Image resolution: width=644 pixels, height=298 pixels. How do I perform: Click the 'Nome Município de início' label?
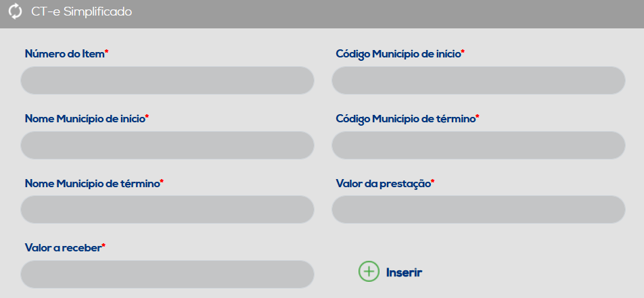point(85,119)
